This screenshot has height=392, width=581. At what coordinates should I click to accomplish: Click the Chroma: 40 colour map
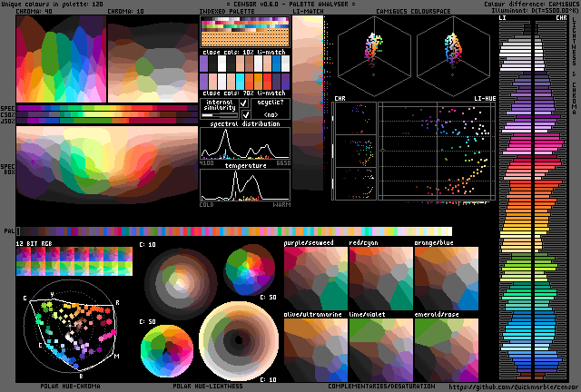coord(61,58)
